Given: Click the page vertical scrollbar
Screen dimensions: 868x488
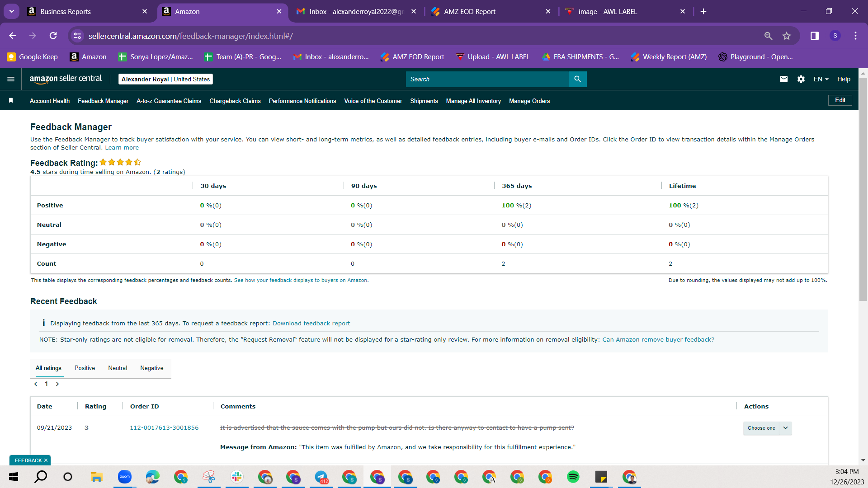Looking at the screenshot, I should click(863, 190).
